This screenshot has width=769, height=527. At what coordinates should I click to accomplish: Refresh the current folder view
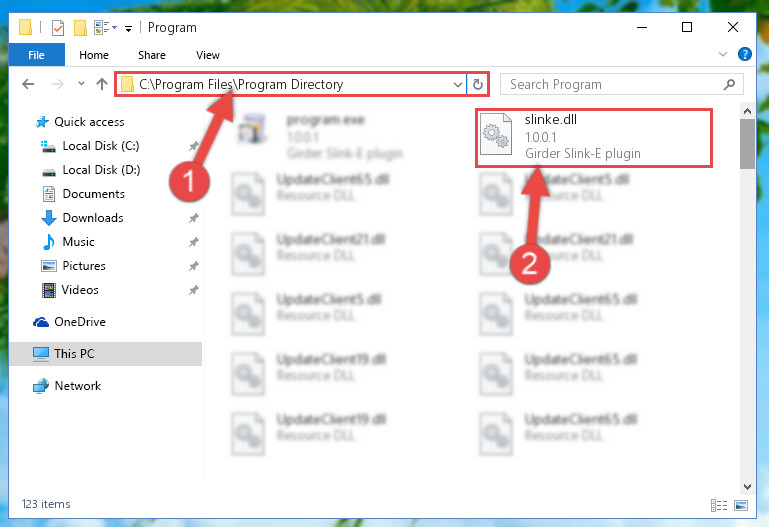tap(478, 84)
